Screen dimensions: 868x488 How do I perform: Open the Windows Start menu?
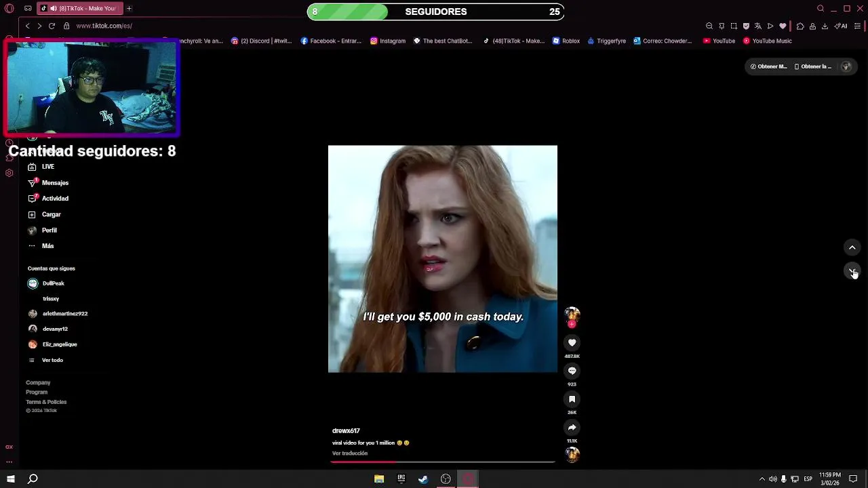pos(10,479)
